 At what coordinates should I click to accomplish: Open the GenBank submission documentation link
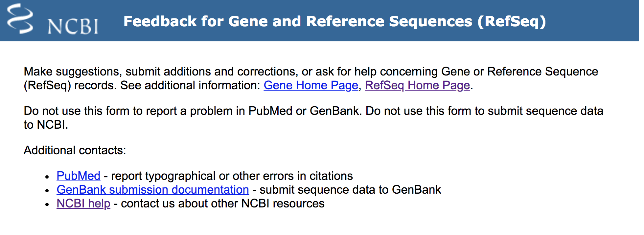point(152,190)
